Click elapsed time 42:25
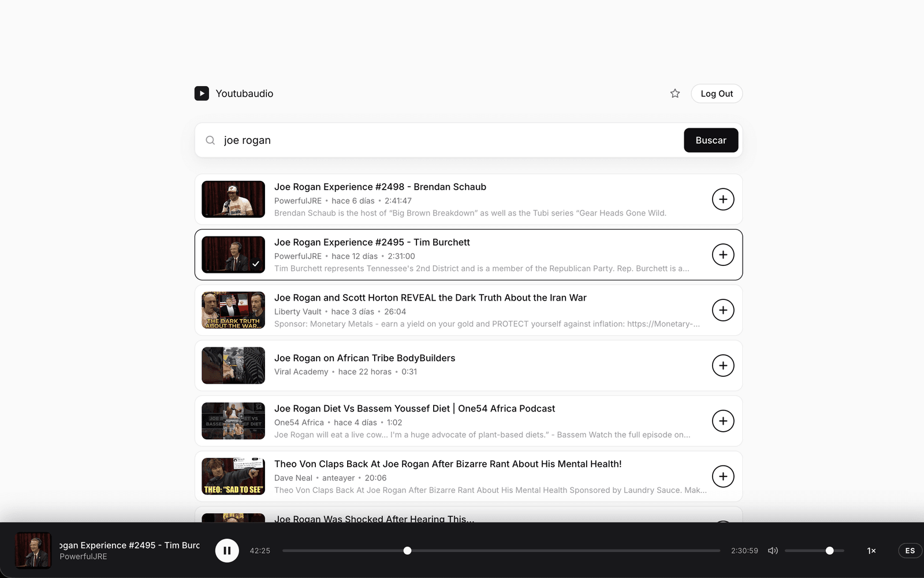Screen dimensions: 924x578 (260, 551)
